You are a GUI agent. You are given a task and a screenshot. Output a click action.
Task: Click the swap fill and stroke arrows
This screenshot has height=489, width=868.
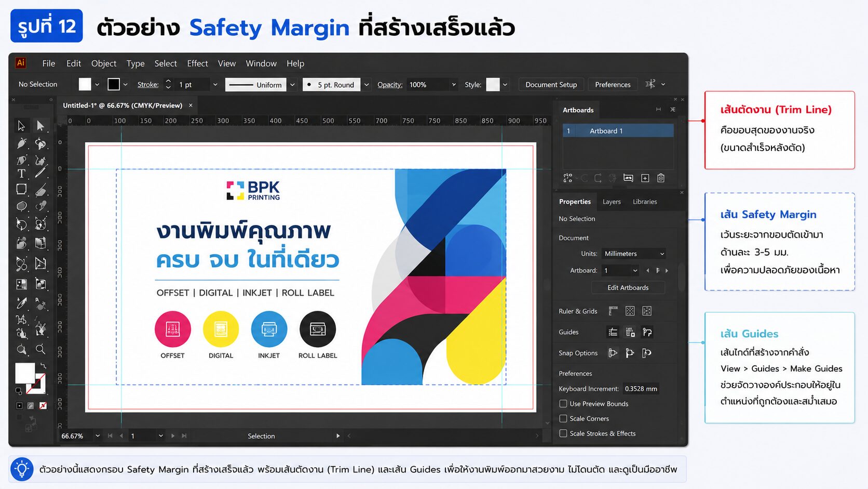point(44,366)
